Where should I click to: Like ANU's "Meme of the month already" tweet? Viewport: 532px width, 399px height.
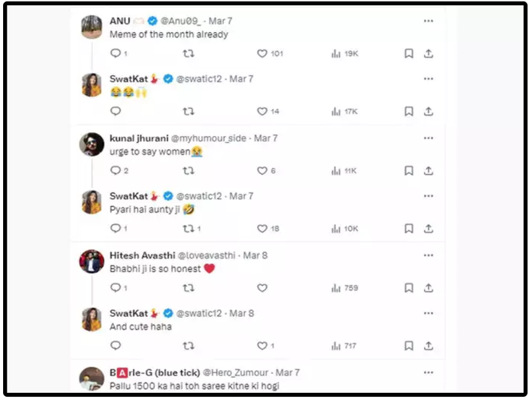click(x=262, y=54)
